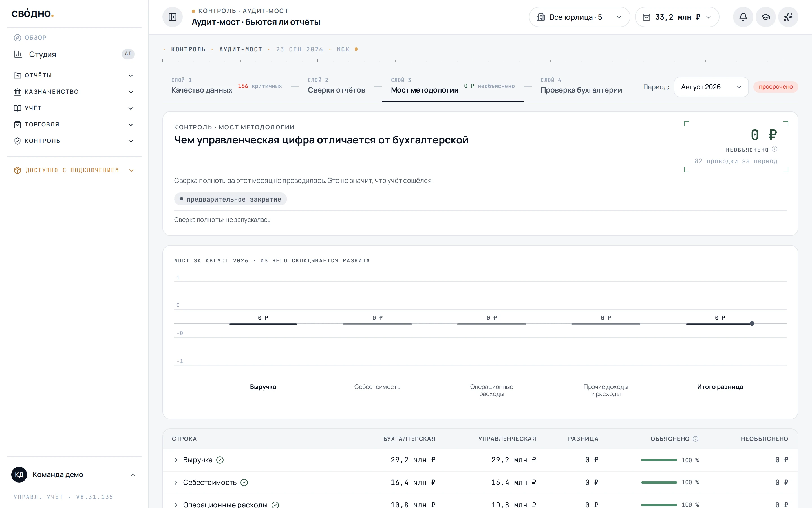Expand the Казначейство section chevron

point(131,92)
